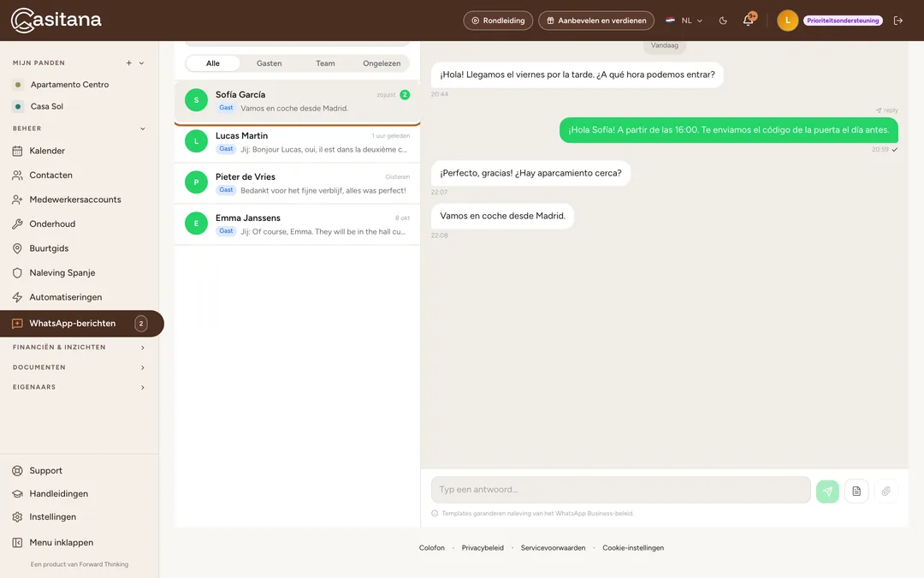Open Servicevoorwaarden link
Image resolution: width=924 pixels, height=578 pixels.
click(x=553, y=548)
